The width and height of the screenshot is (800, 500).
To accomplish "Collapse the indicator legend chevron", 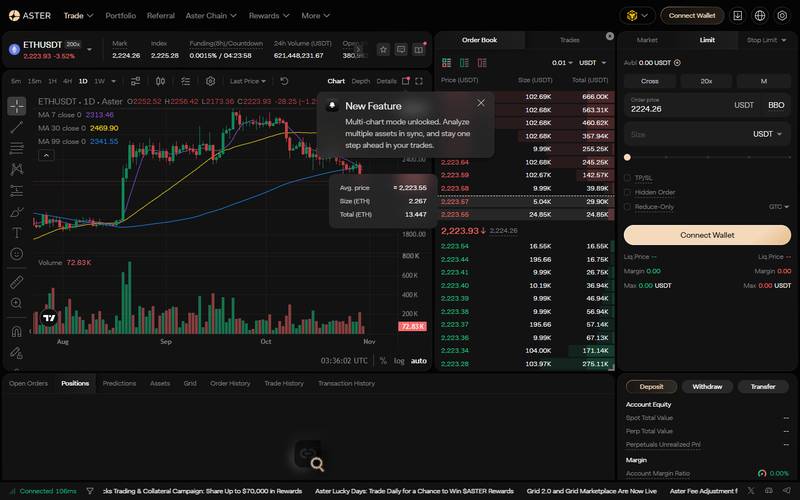I will 46,155.
